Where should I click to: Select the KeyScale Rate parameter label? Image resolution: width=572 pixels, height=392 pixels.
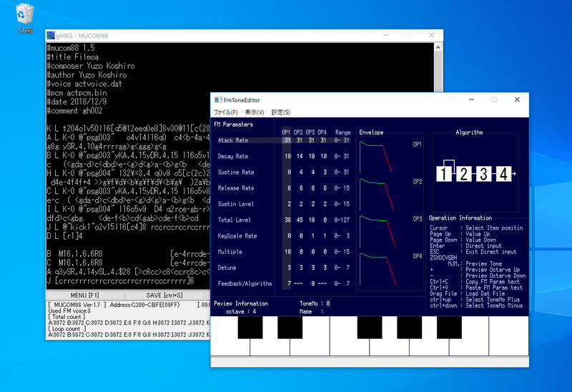(237, 236)
